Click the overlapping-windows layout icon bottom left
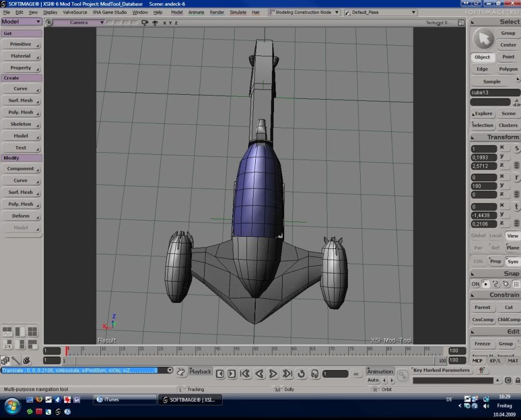The height and width of the screenshot is (420, 521). click(x=5, y=360)
